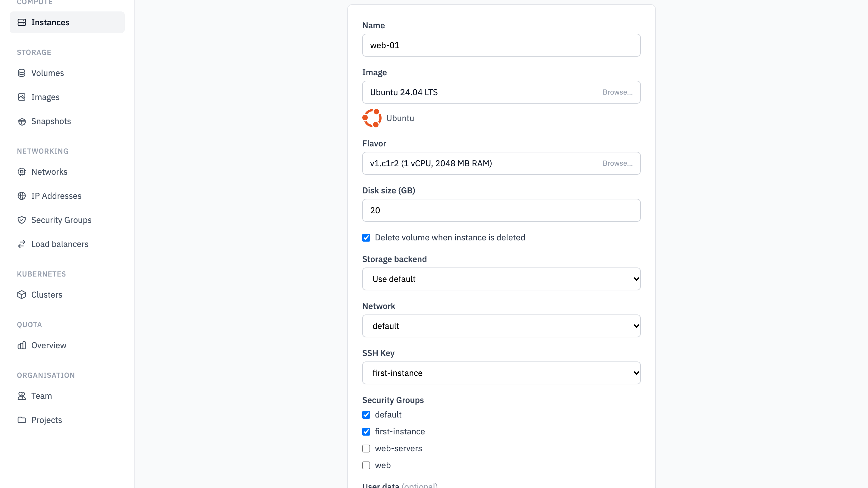Click the Team people icon

click(22, 396)
